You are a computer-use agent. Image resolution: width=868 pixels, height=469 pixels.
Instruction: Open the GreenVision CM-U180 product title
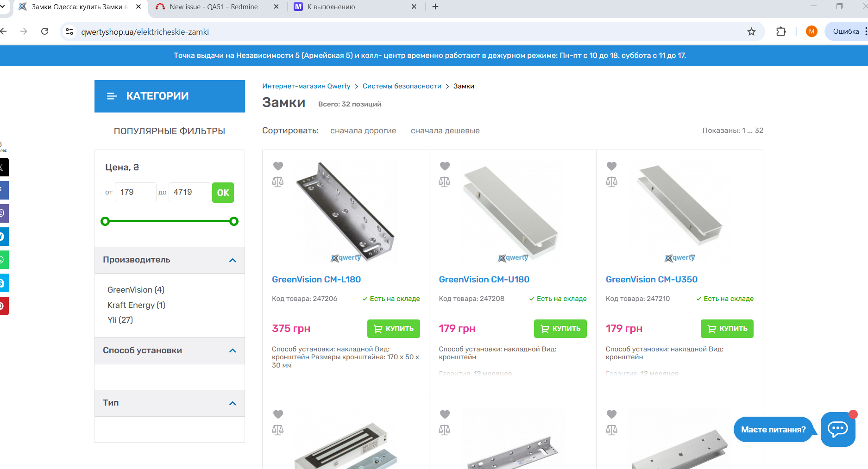click(484, 280)
